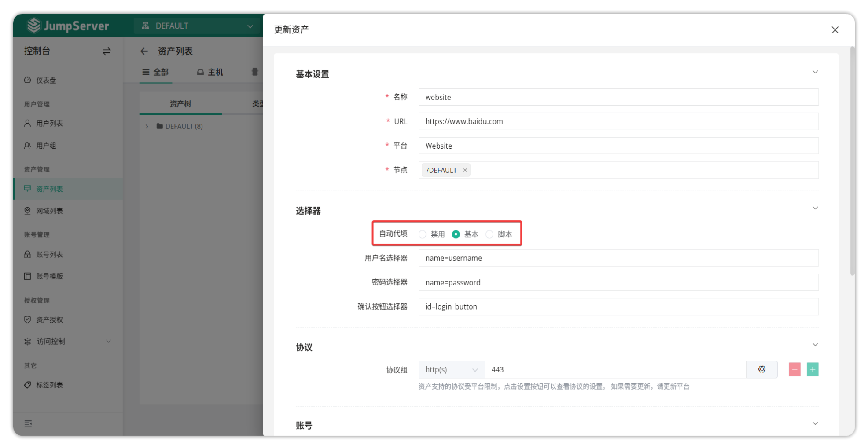Open 仪表盘 in the sidebar
This screenshot has height=445, width=868.
(x=68, y=80)
